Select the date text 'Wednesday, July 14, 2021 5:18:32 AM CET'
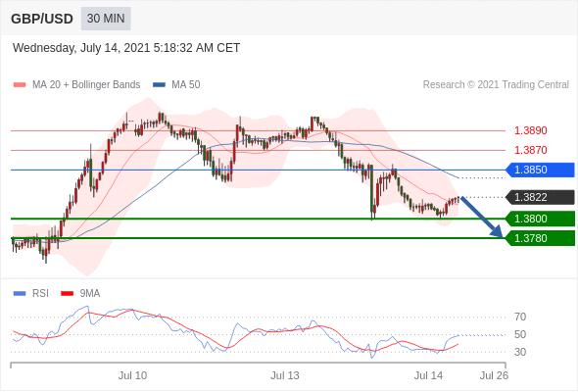 tap(126, 48)
